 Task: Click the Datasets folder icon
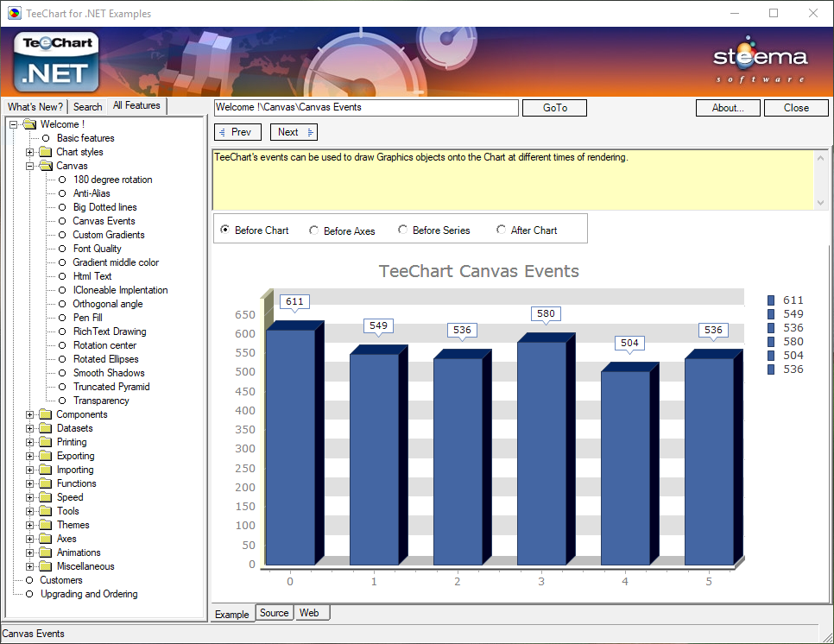coord(46,428)
